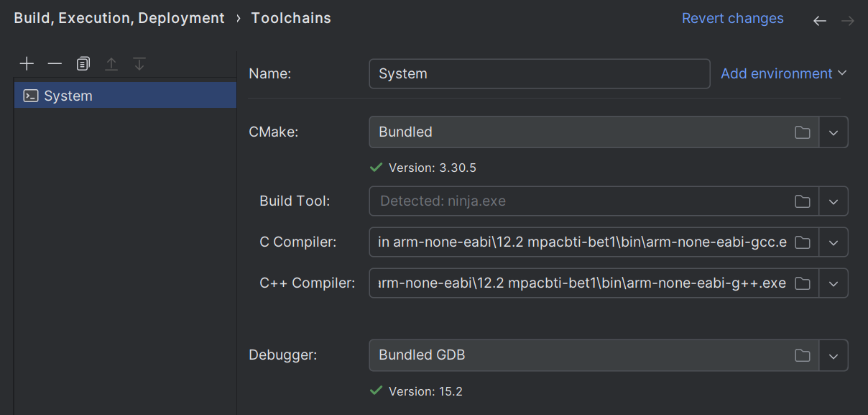The height and width of the screenshot is (415, 868).
Task: Click the green checkmark next to Version: 3.30.5
Action: pyautogui.click(x=376, y=168)
